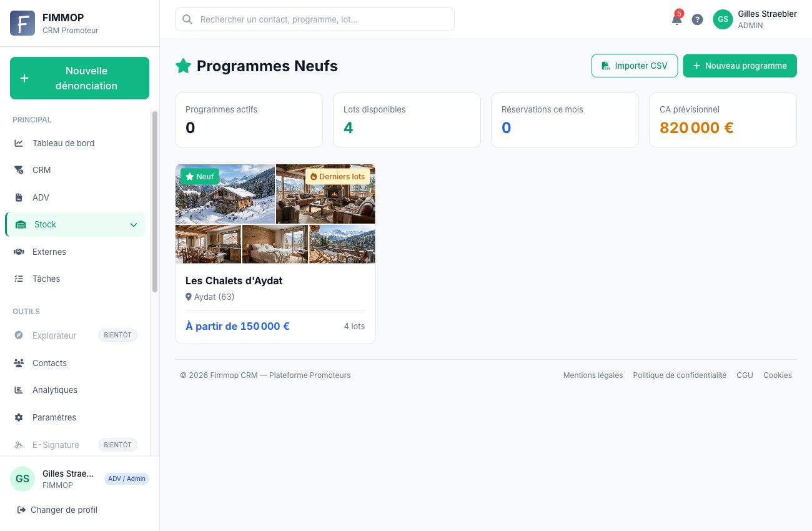Open Analytiques in sidebar
812x531 pixels.
[x=75, y=390]
